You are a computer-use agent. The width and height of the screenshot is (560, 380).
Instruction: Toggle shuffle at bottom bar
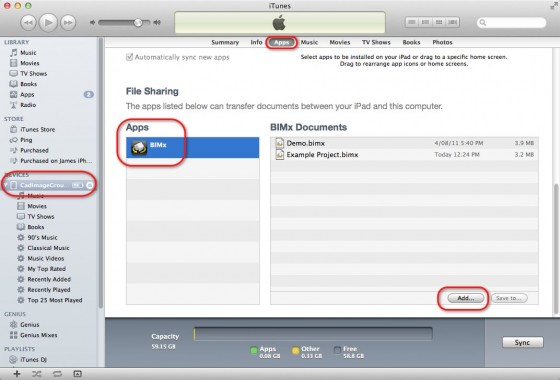36,374
